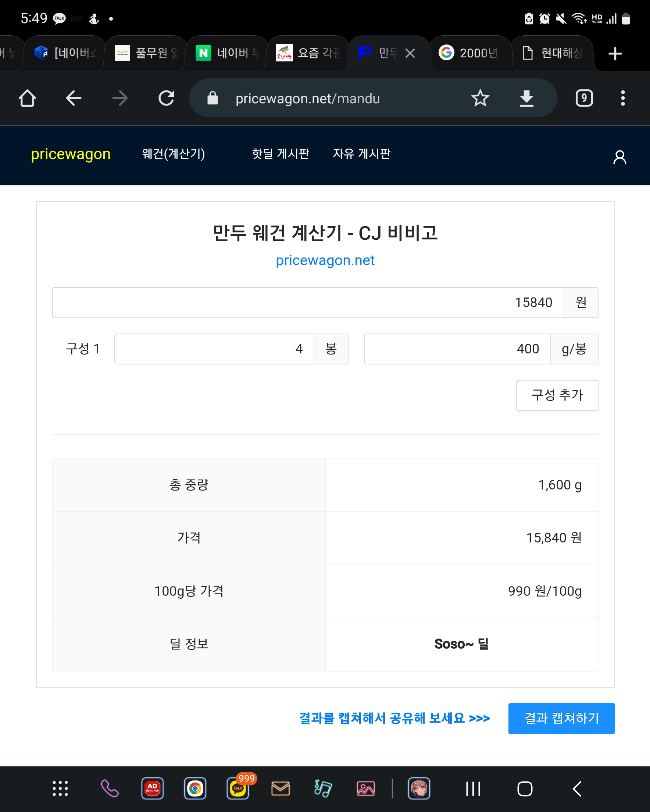
Task: Tap the browser home icon
Action: (27, 98)
